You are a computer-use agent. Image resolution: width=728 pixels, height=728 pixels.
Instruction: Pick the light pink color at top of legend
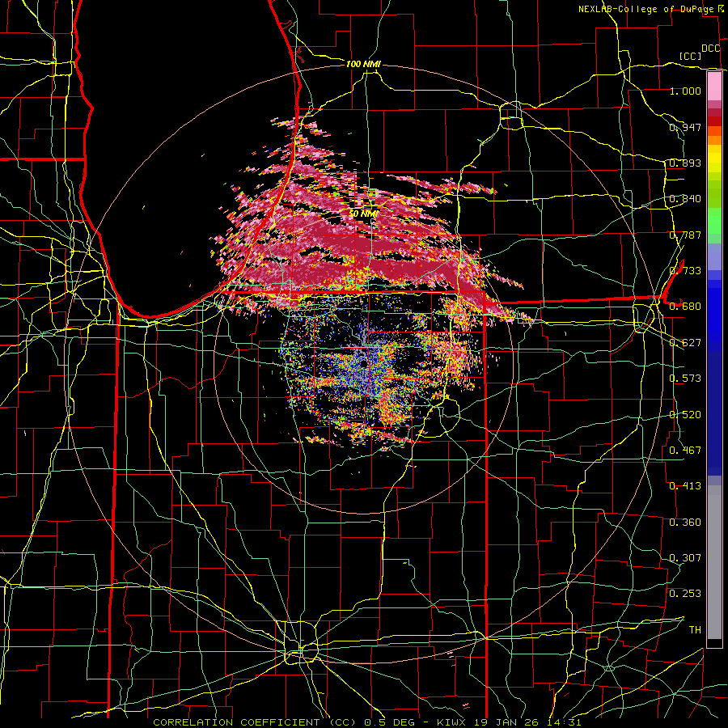[x=714, y=86]
